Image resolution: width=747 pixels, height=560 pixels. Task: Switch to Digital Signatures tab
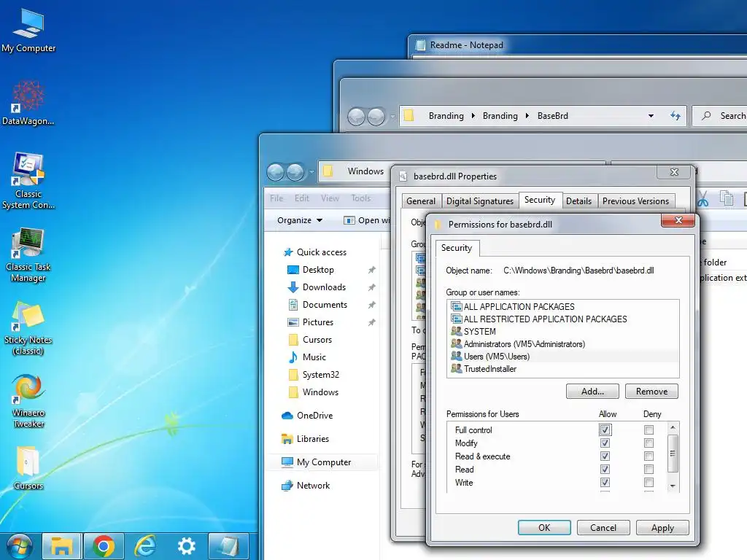(x=480, y=201)
